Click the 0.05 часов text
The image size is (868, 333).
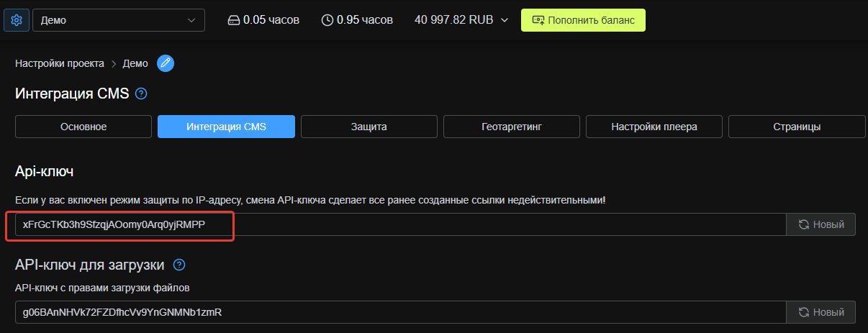(x=271, y=20)
